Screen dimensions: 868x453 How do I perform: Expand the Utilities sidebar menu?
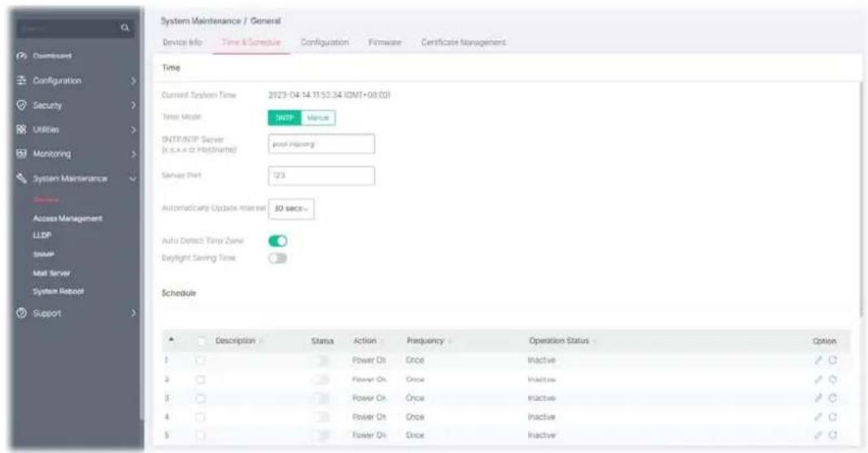[133, 129]
